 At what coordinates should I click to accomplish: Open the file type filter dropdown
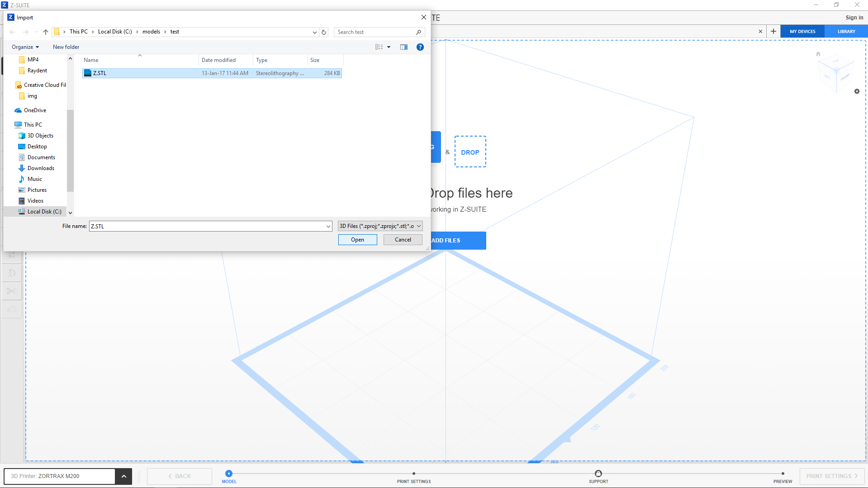click(x=380, y=226)
